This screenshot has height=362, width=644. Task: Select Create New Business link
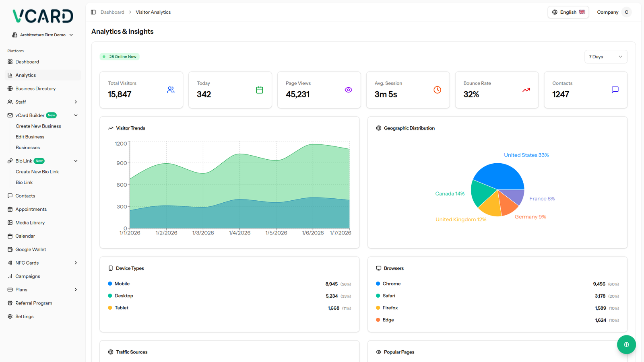click(38, 126)
